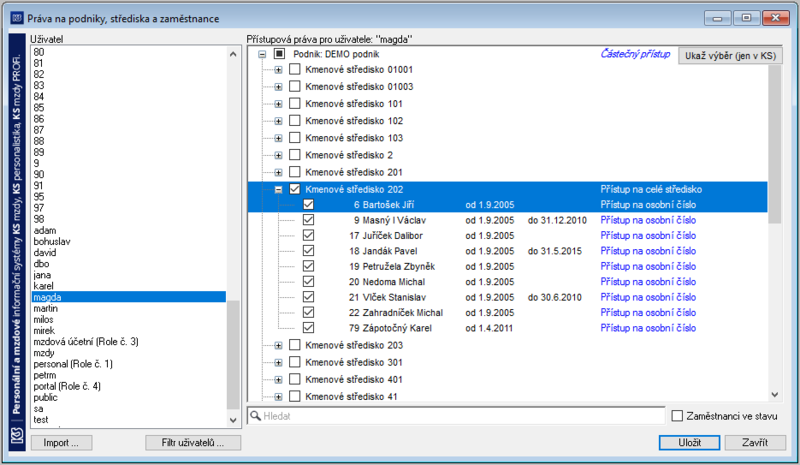Collapse the Podnik: DEMO podnik node
The width and height of the screenshot is (800, 465).
coord(262,54)
